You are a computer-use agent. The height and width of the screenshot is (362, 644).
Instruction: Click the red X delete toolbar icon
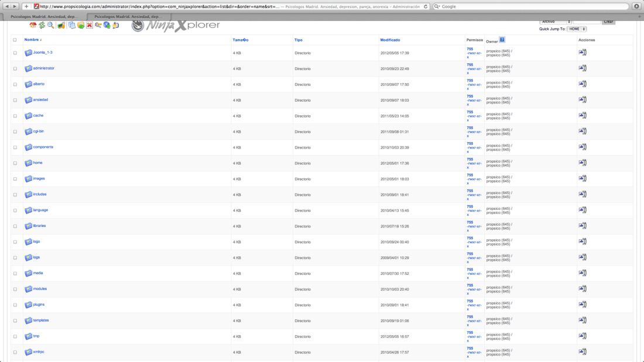[90, 25]
